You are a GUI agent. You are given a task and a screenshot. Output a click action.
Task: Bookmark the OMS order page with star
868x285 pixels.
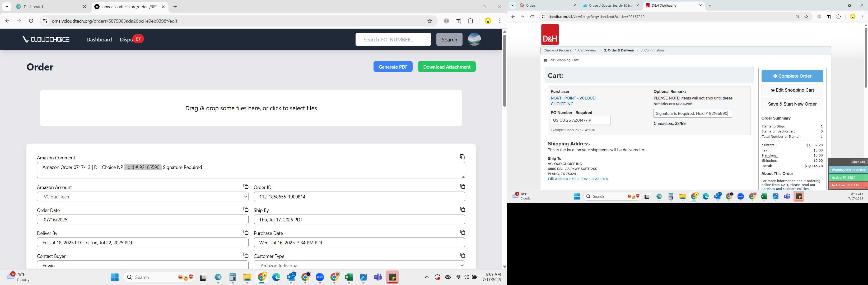(x=430, y=21)
